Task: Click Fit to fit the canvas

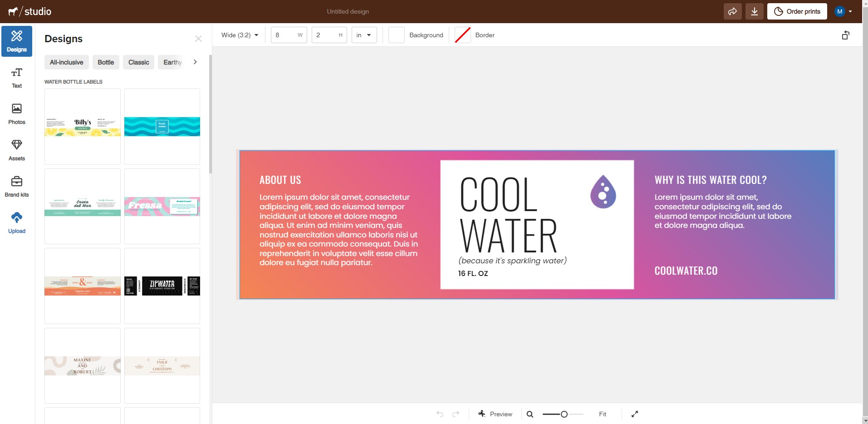Action: 603,414
